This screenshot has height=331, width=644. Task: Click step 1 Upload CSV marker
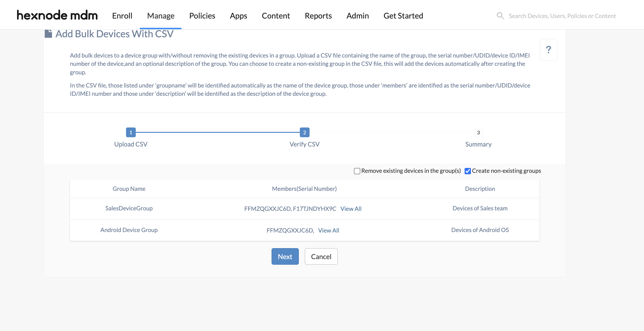pyautogui.click(x=131, y=133)
